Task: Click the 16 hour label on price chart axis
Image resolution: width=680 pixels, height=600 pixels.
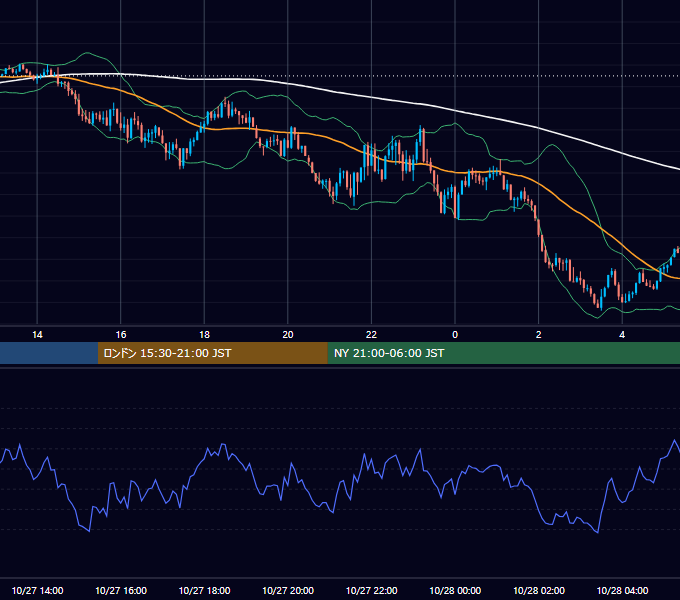Action: 121,335
